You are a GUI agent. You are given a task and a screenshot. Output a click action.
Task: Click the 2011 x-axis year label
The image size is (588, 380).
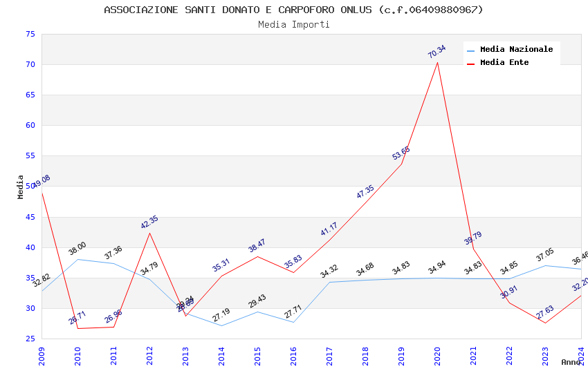coord(113,356)
